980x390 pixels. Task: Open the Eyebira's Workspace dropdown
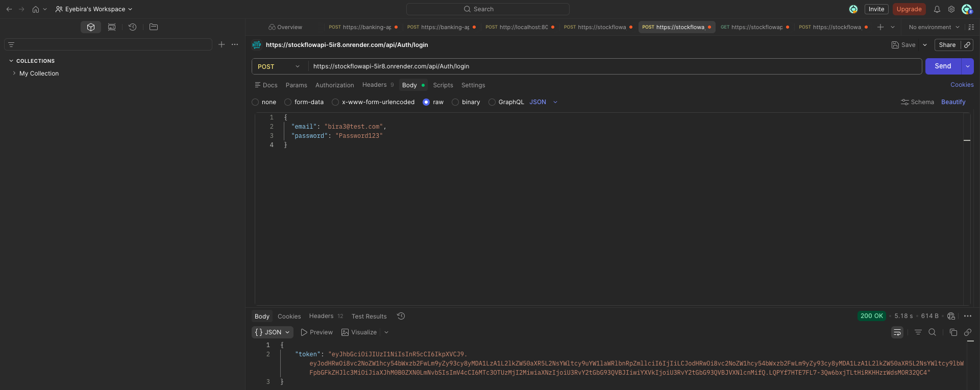point(94,9)
